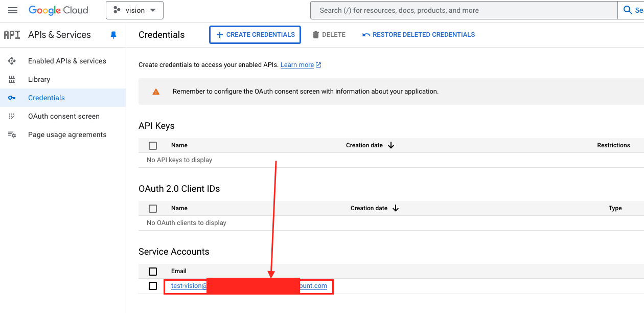
Task: Click the API Keys Restrictions column header
Action: click(x=613, y=145)
